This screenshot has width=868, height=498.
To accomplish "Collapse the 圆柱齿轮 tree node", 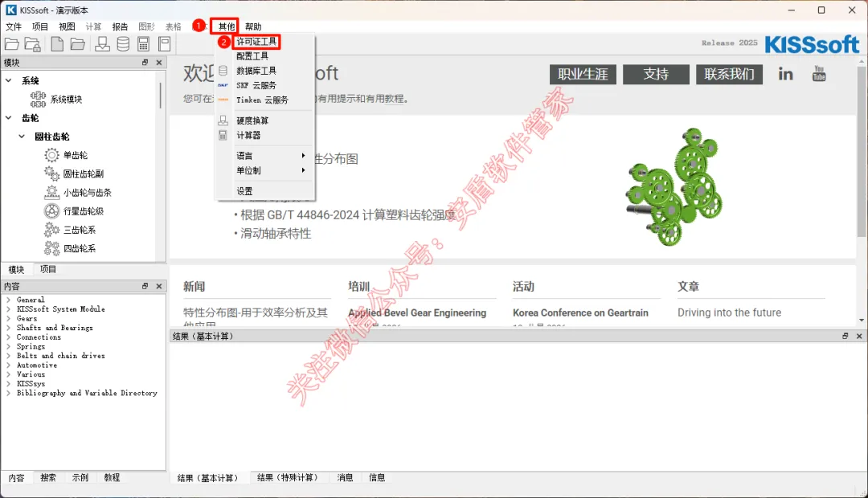I will [22, 136].
